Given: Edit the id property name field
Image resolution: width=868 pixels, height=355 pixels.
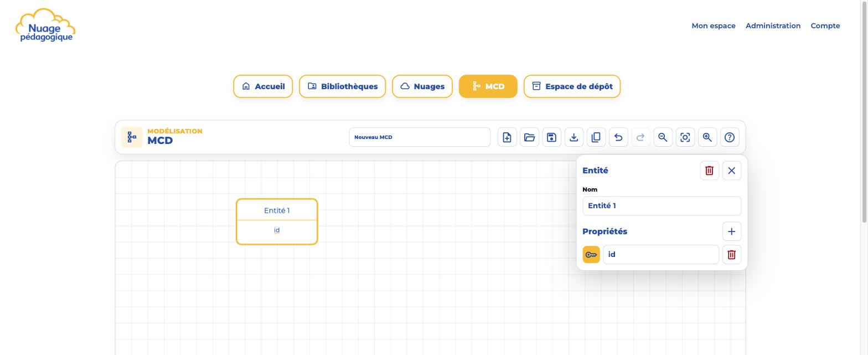Looking at the screenshot, I should tap(661, 255).
